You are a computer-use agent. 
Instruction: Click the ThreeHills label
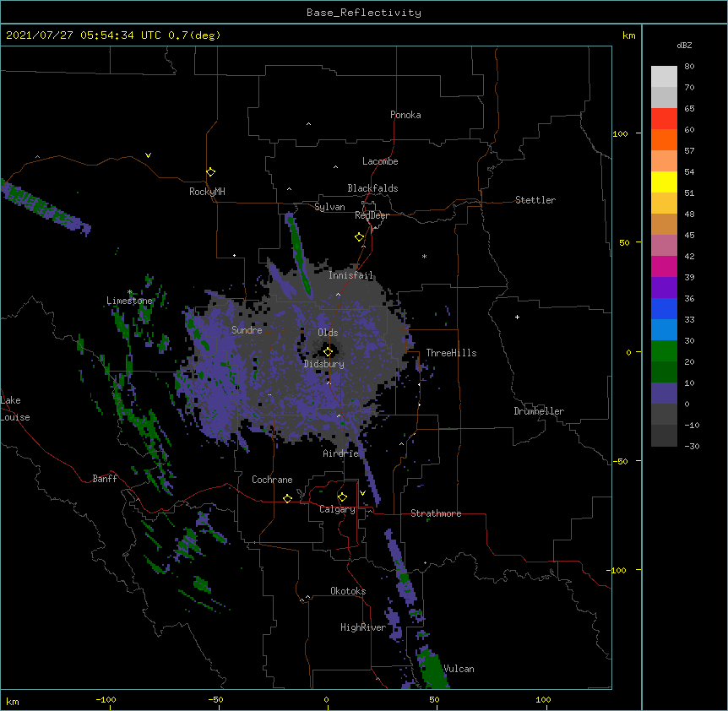coord(451,353)
